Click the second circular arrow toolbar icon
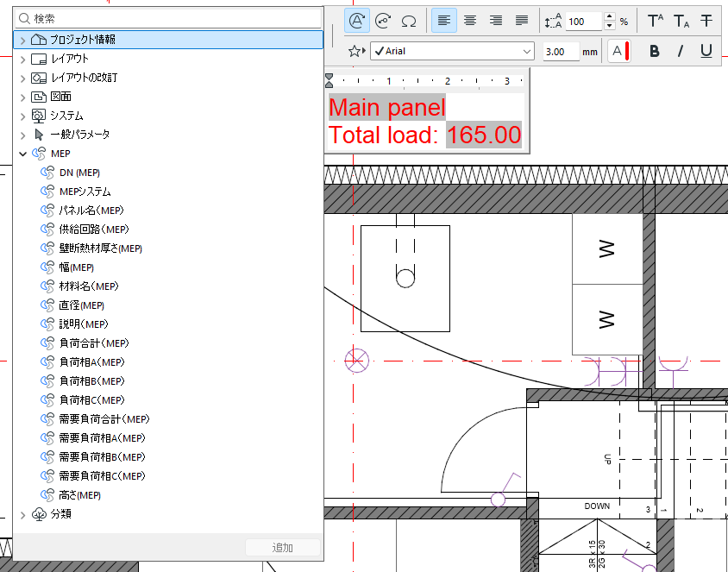Image resolution: width=728 pixels, height=572 pixels. pyautogui.click(x=383, y=21)
